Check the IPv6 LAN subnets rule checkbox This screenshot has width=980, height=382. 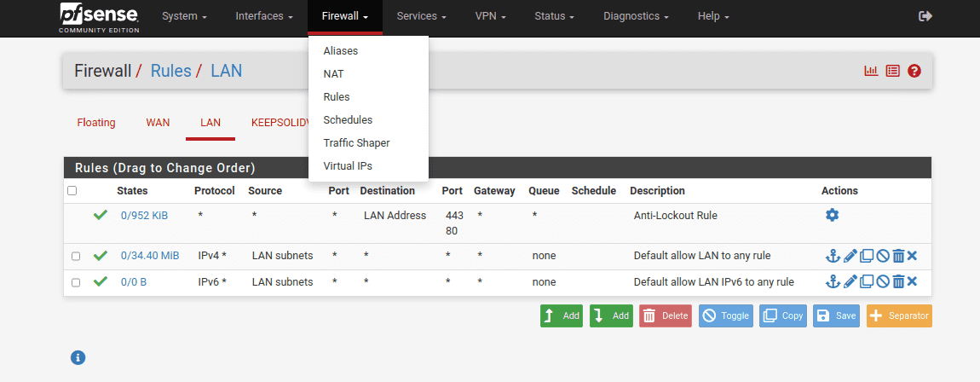point(77,282)
